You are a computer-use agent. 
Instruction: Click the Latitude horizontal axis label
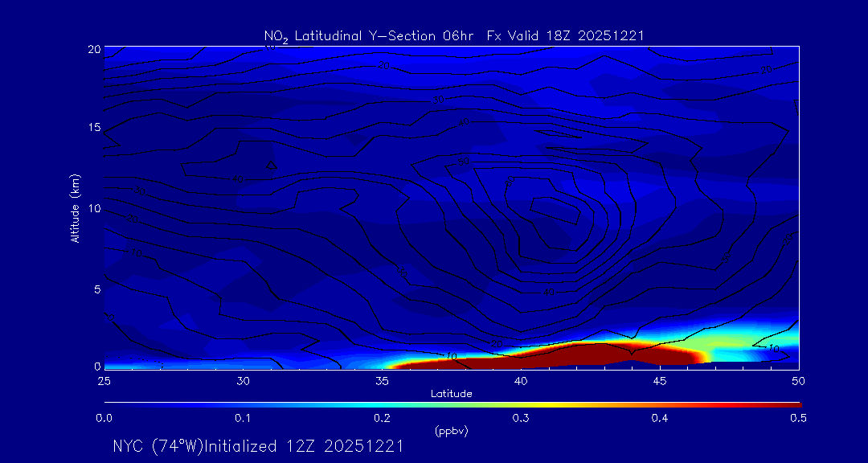pyautogui.click(x=451, y=394)
